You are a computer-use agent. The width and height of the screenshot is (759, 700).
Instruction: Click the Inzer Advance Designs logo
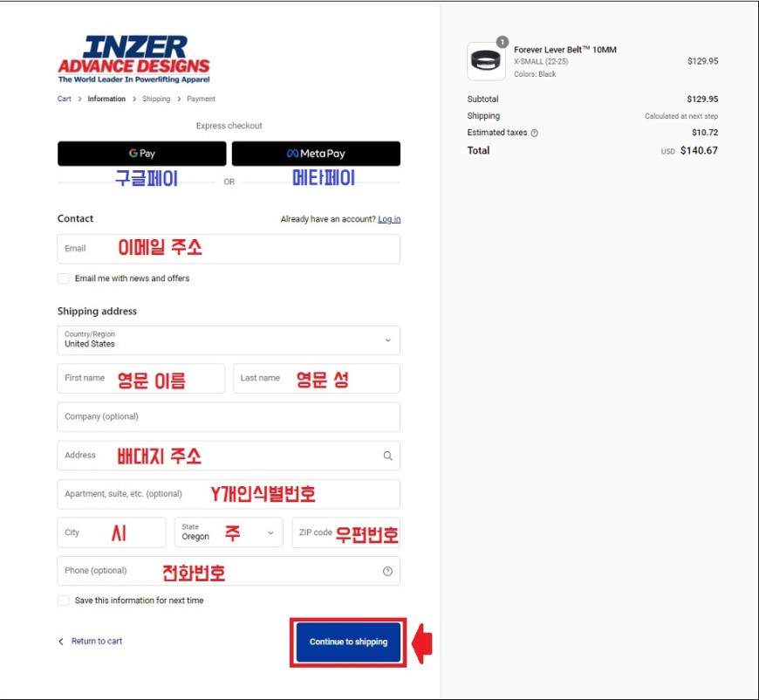coord(133,59)
